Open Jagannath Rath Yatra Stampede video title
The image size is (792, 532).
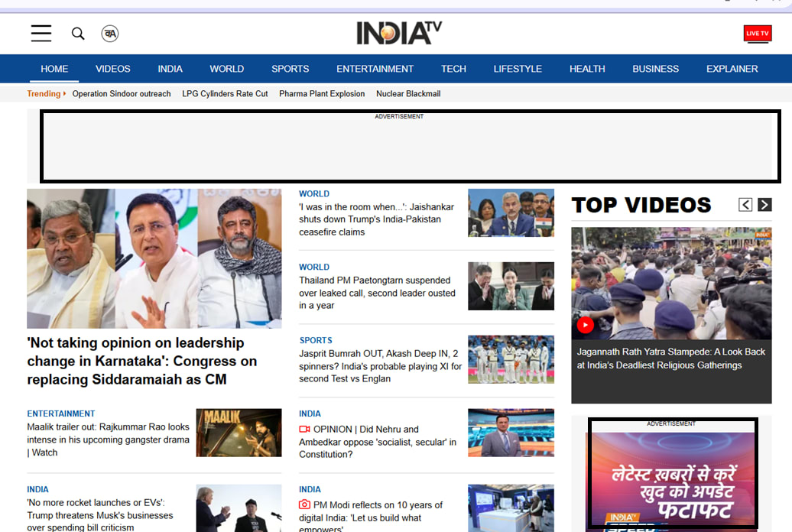[x=670, y=358]
